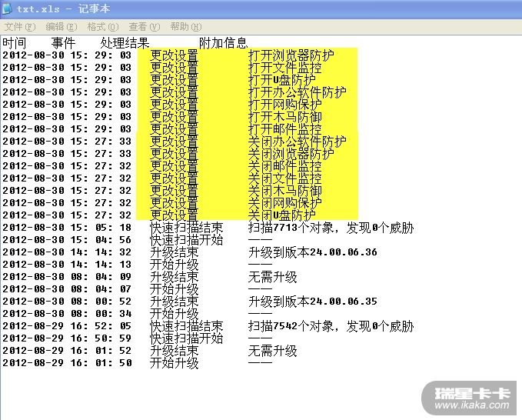The image size is (522, 420).
Task: Open the 编辑(E) menu
Action: 62,27
